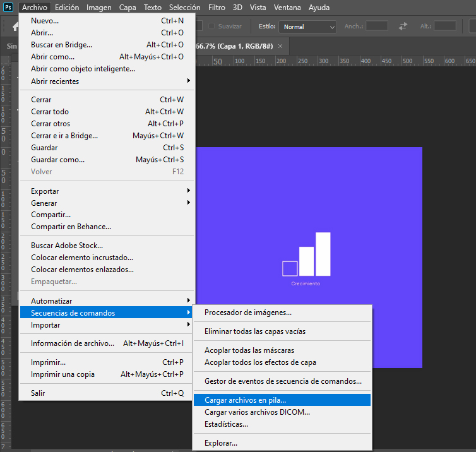
Task: Open the Filtro menu
Action: pyautogui.click(x=217, y=8)
